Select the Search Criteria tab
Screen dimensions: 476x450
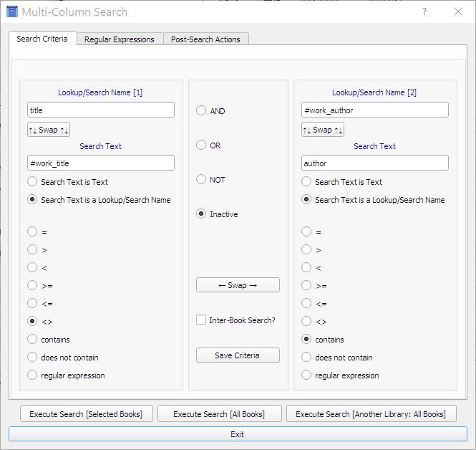coord(42,39)
